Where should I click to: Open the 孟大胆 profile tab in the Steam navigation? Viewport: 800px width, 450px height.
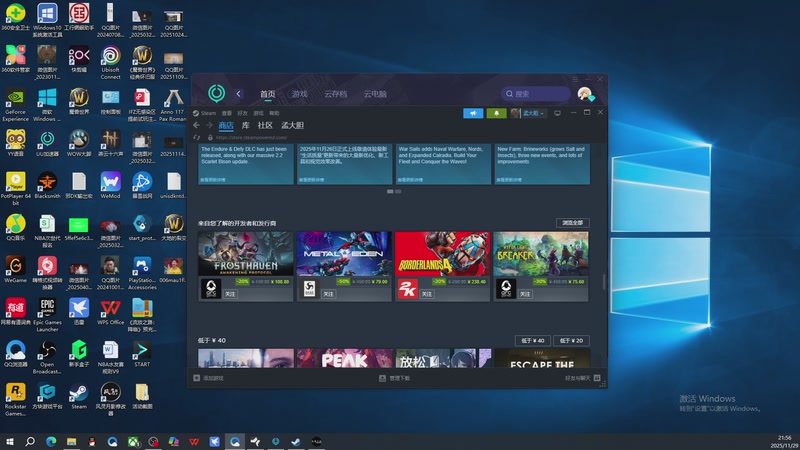coord(292,126)
